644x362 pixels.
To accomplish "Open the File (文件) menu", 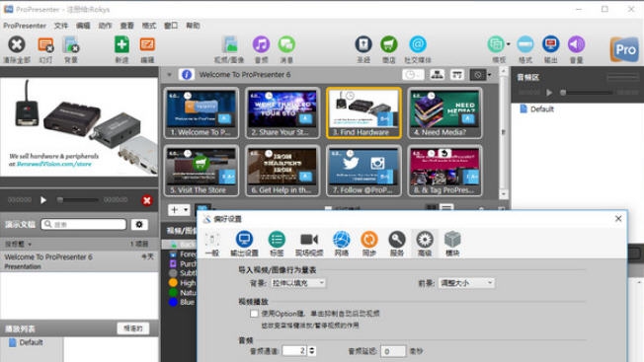I will point(61,26).
